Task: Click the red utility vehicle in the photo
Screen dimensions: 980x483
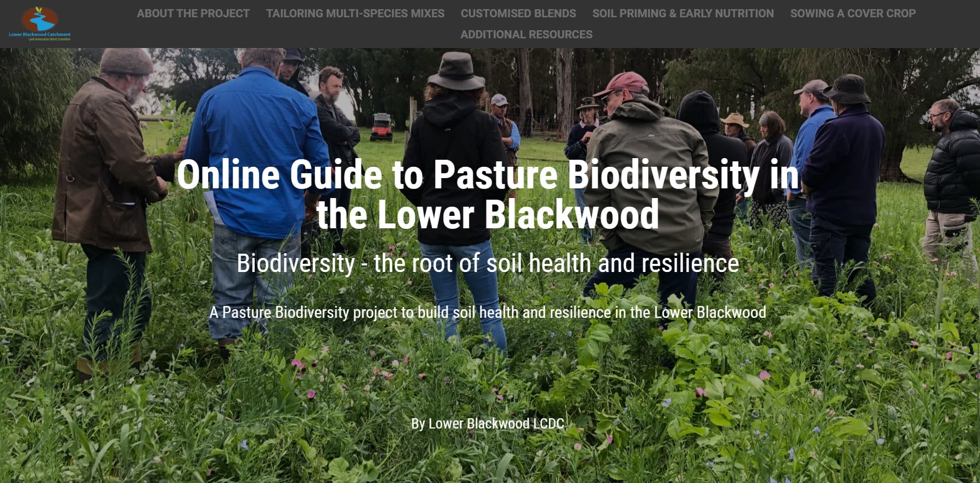Action: (382, 127)
